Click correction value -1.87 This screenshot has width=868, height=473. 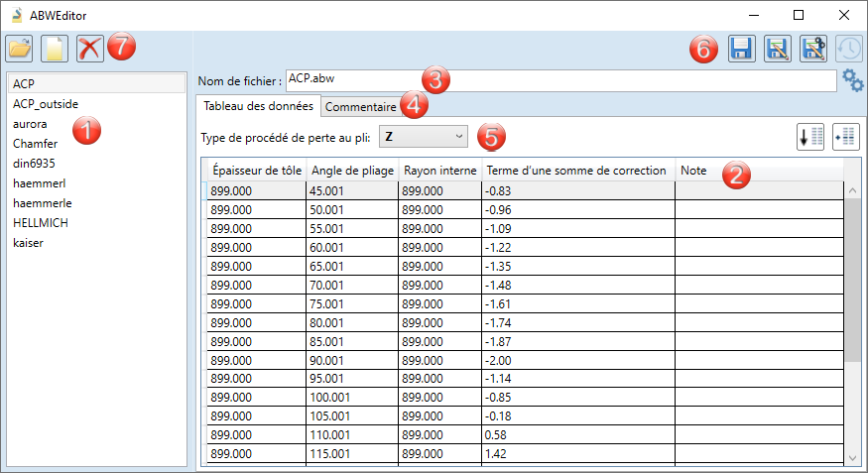578,341
